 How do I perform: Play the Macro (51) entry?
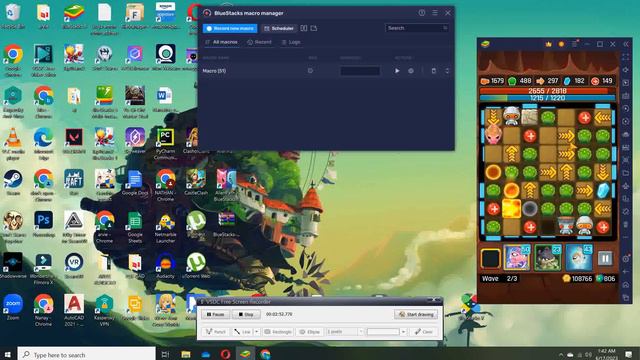397,71
